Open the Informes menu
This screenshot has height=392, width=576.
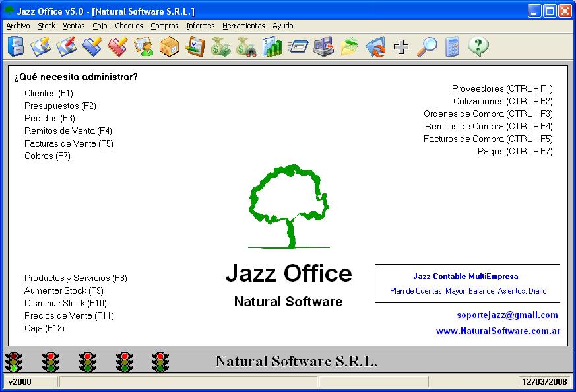coord(201,26)
